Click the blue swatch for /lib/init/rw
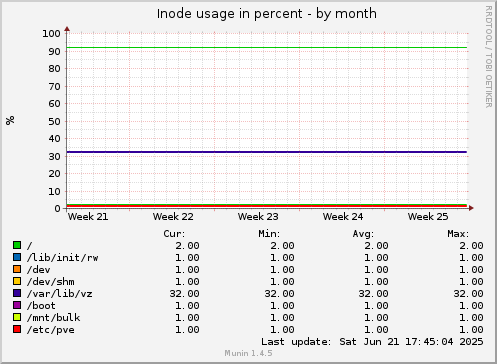This screenshot has height=364, width=497. tap(17, 257)
